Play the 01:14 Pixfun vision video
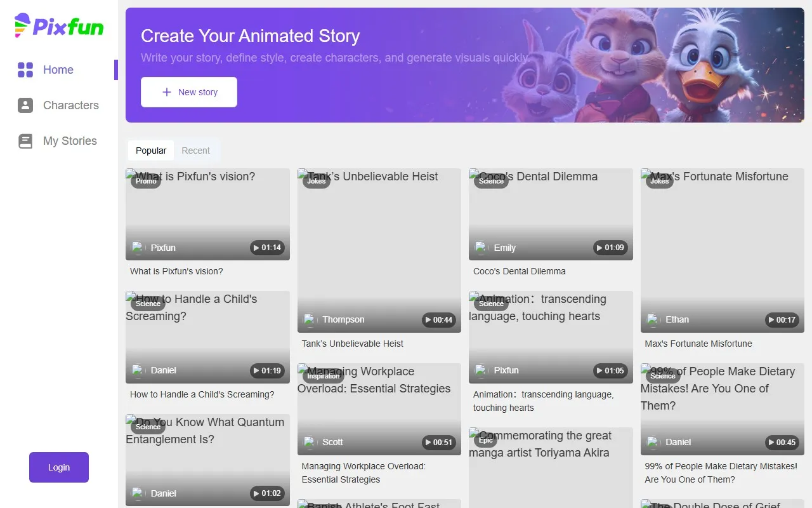The image size is (812, 508). point(267,248)
